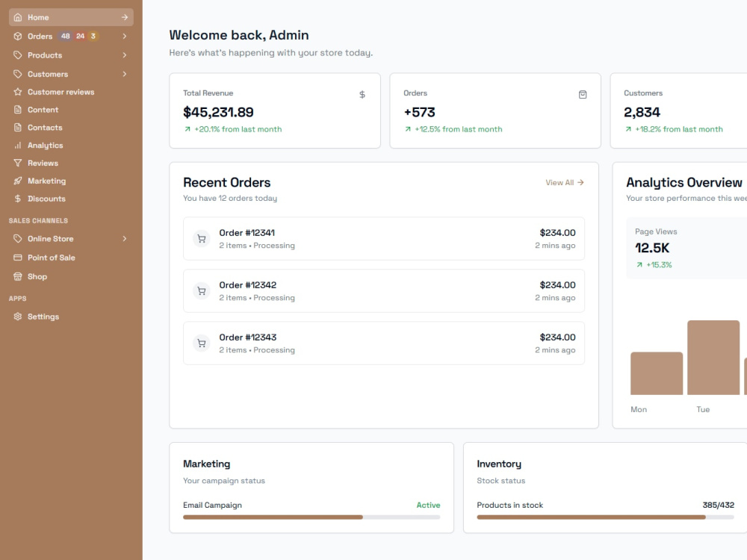Click the Home house icon in sidebar
The image size is (747, 560).
[18, 18]
